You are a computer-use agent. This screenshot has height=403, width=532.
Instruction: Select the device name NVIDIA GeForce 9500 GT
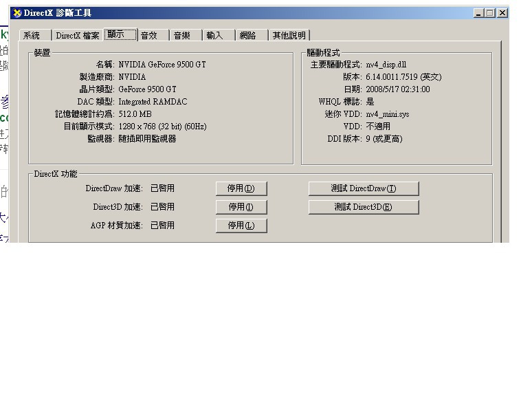162,65
